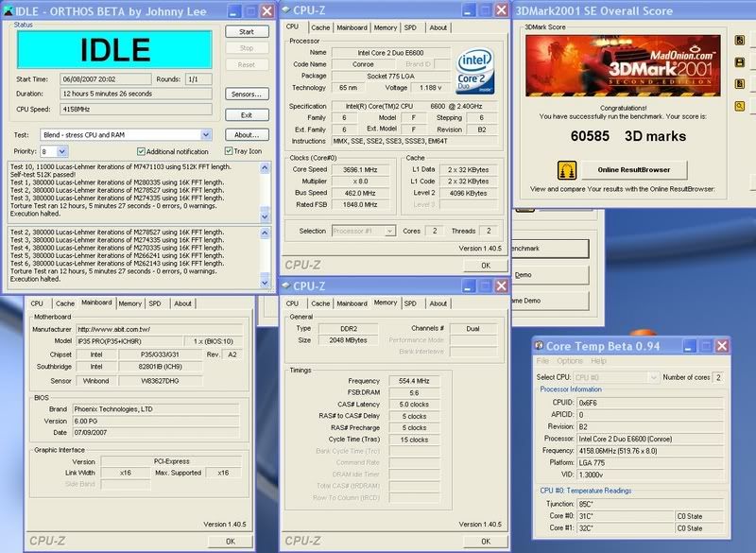This screenshot has height=553, width=756.
Task: Click the CPU Speed field showing 4158MHz
Action: coord(136,109)
